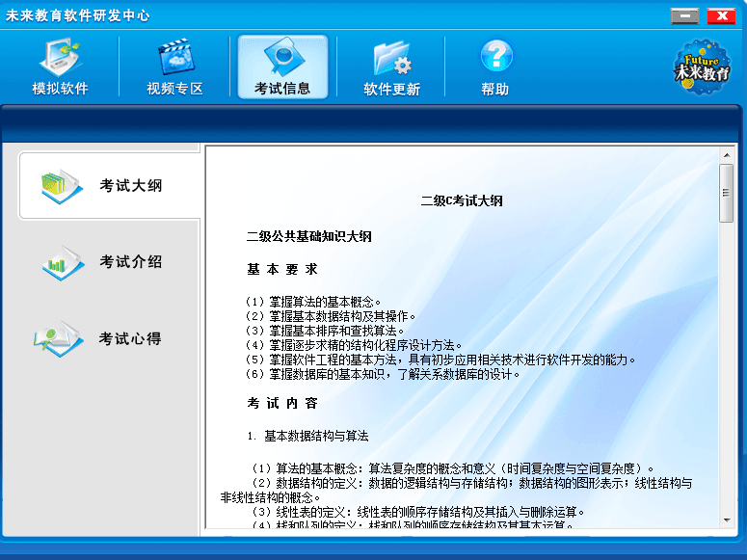Screen dimensions: 747x560
Task: Click the empty scrollbar track below the thumb
Action: (726, 386)
